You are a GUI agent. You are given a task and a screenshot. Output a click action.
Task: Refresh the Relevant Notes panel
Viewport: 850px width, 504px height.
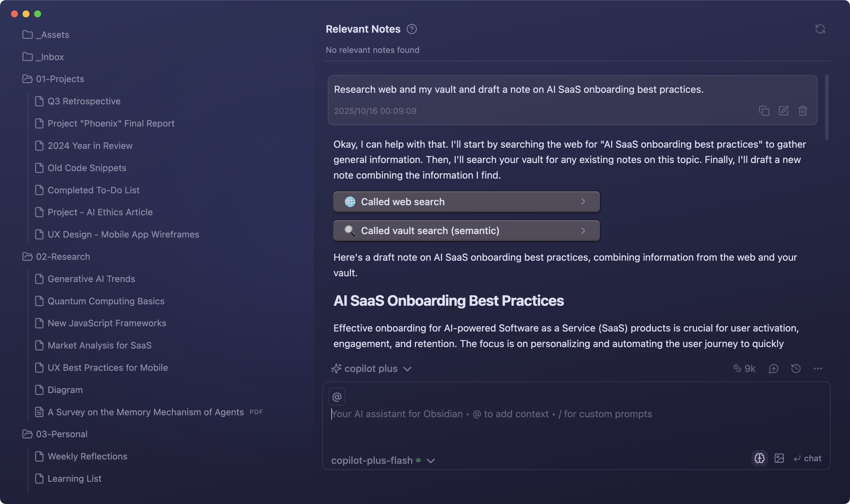pyautogui.click(x=820, y=29)
